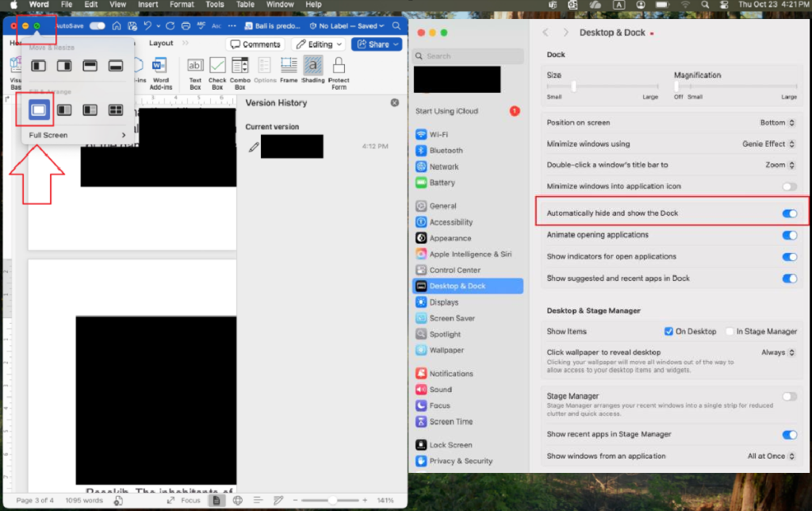Toggle Animate opening applications
Screen dimensions: 812x511
click(x=789, y=236)
